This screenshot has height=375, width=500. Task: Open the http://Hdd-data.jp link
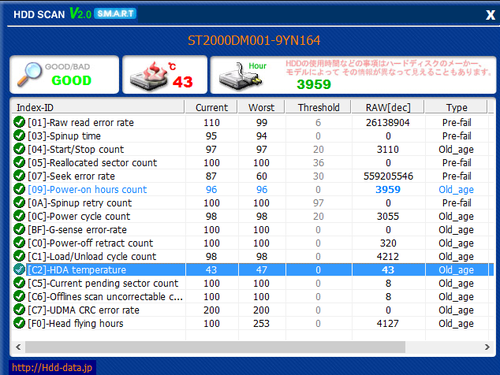coord(52,368)
